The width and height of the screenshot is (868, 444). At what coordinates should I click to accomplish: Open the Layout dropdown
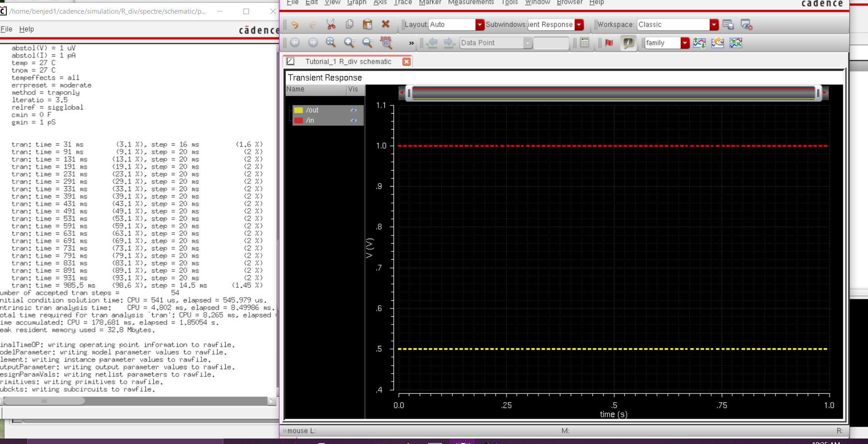pos(479,25)
